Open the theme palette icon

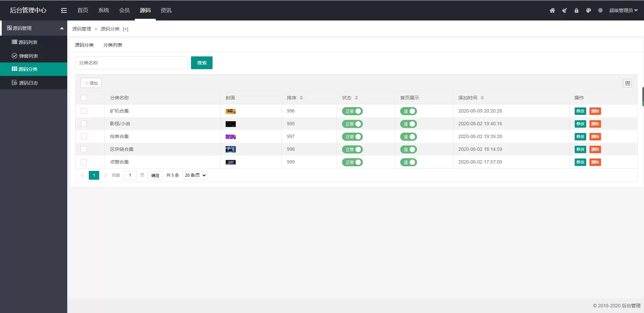point(589,10)
